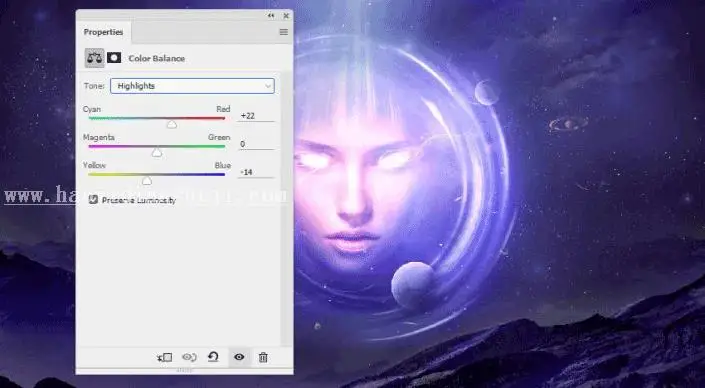Reset adjustment to defaults
Screen dimensions: 705x388
(x=213, y=357)
